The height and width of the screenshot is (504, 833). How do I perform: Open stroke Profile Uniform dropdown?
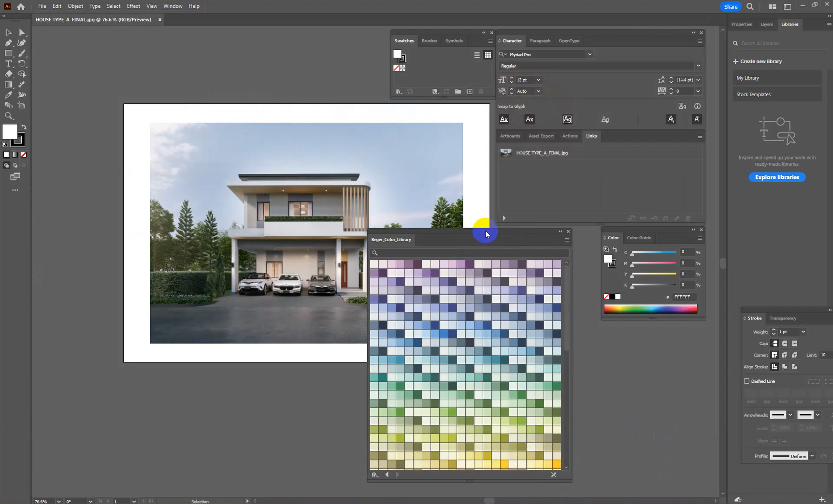pyautogui.click(x=812, y=456)
